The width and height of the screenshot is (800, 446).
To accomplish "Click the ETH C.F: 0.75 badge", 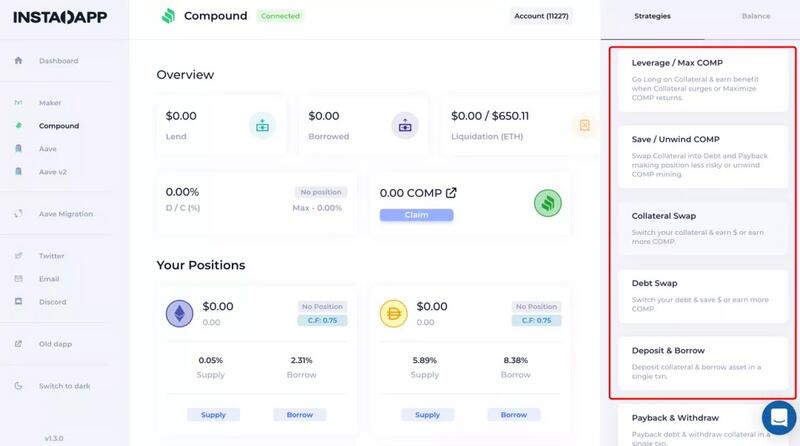I will (x=322, y=320).
